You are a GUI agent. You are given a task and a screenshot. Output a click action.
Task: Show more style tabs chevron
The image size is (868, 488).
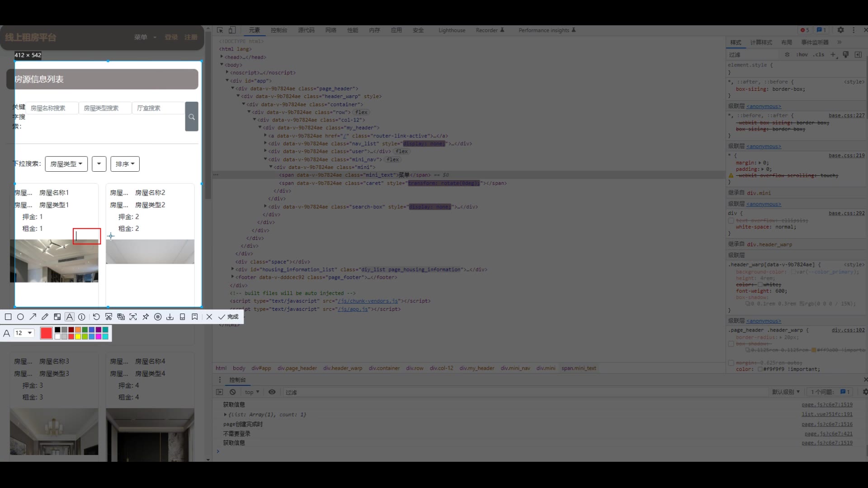(840, 42)
